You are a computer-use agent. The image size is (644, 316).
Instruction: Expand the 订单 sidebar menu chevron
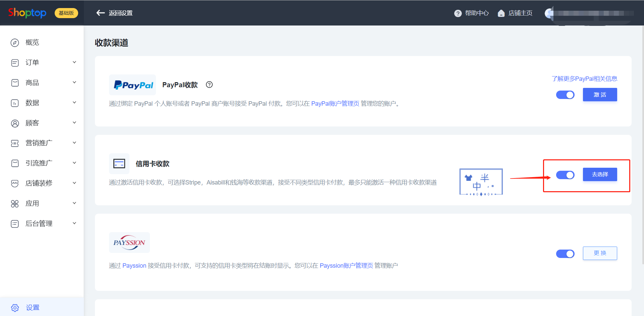(x=74, y=62)
